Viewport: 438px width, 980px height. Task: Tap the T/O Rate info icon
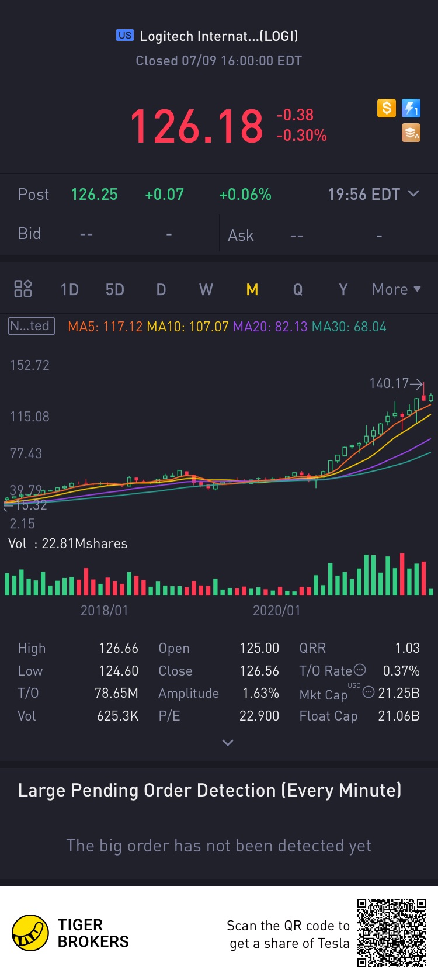(x=360, y=670)
